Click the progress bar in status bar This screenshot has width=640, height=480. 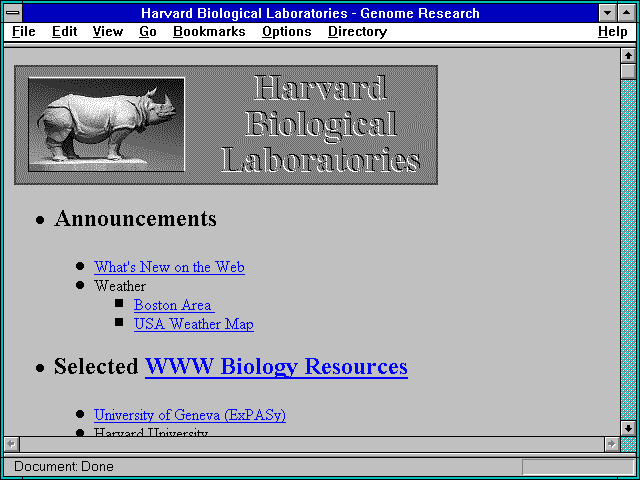[x=578, y=467]
